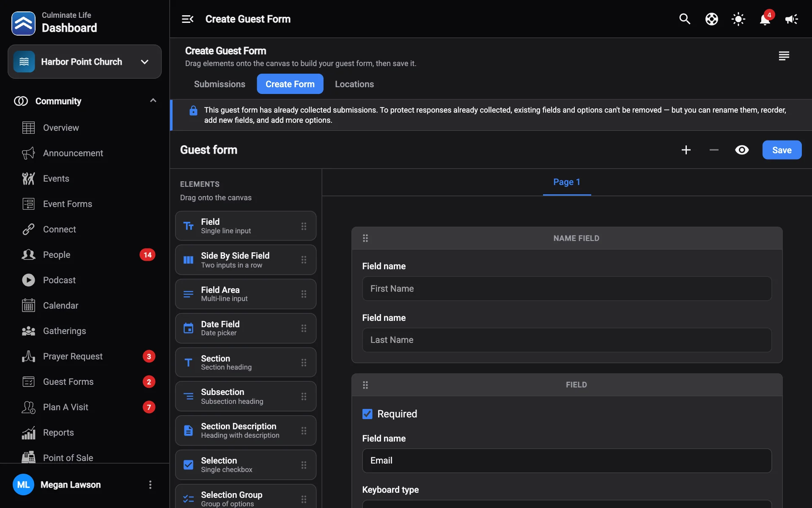Select the Subsection element card
Viewport: 812px width, 508px height.
pyautogui.click(x=246, y=396)
